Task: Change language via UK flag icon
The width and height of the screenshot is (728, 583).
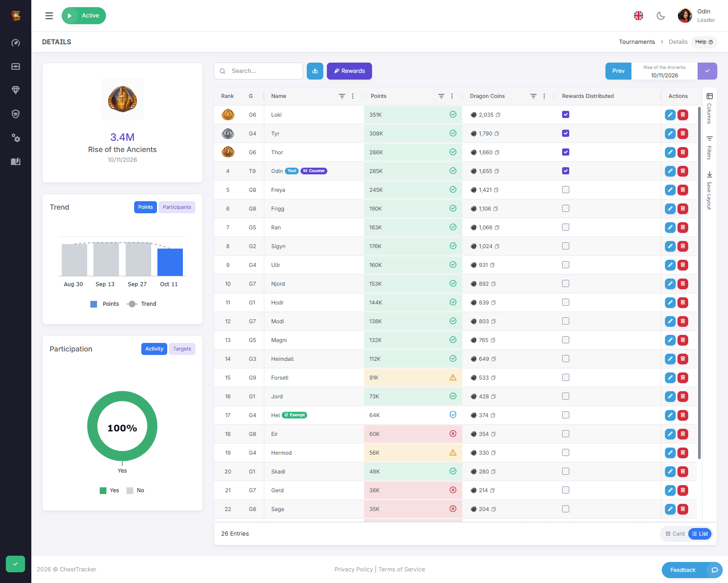Action: point(639,16)
